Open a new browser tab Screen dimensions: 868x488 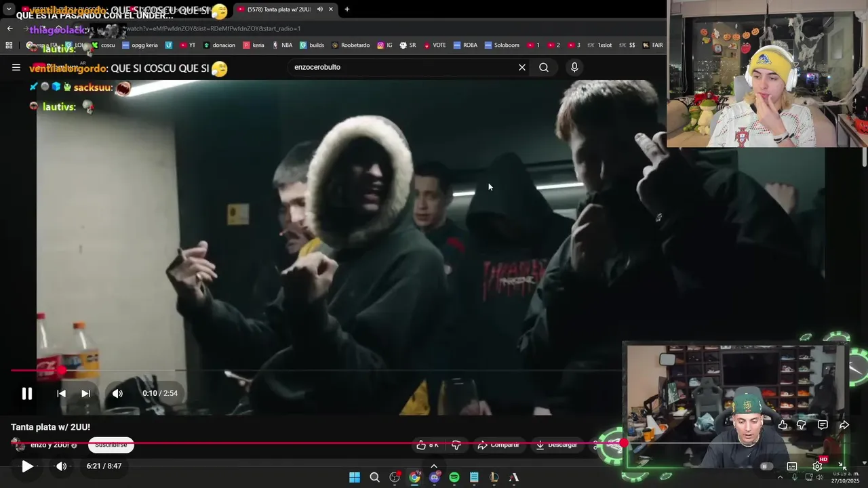[347, 9]
